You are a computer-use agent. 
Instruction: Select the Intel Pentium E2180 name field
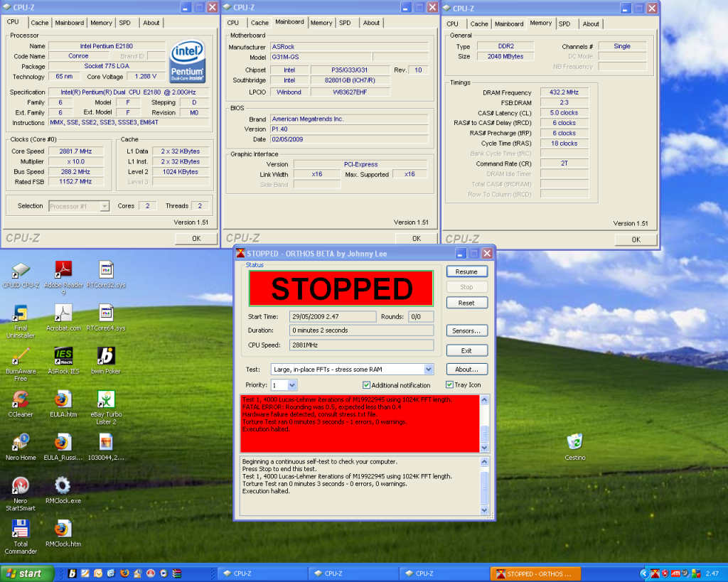tap(107, 46)
